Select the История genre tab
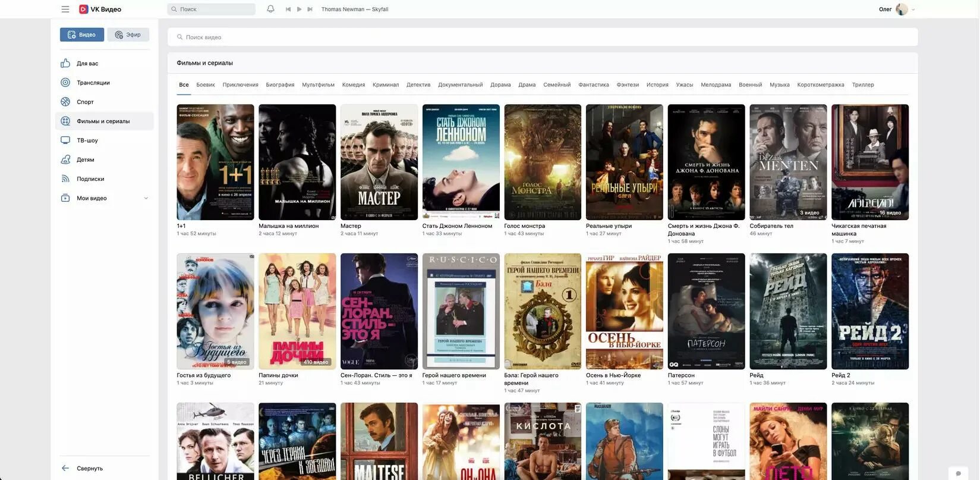Image resolution: width=980 pixels, height=480 pixels. pyautogui.click(x=657, y=84)
